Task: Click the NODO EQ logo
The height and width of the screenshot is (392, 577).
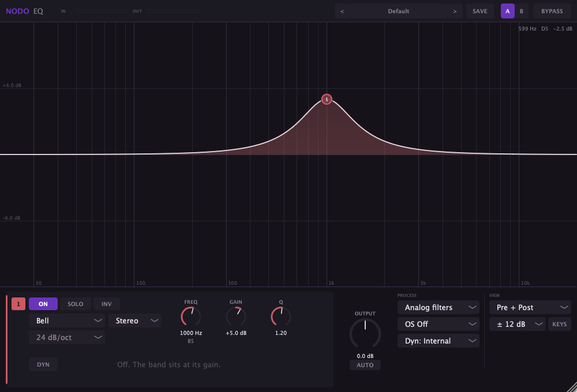Action: (x=24, y=11)
